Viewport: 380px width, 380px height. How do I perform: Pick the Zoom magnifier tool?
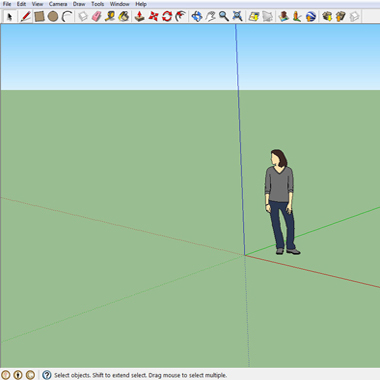click(224, 16)
